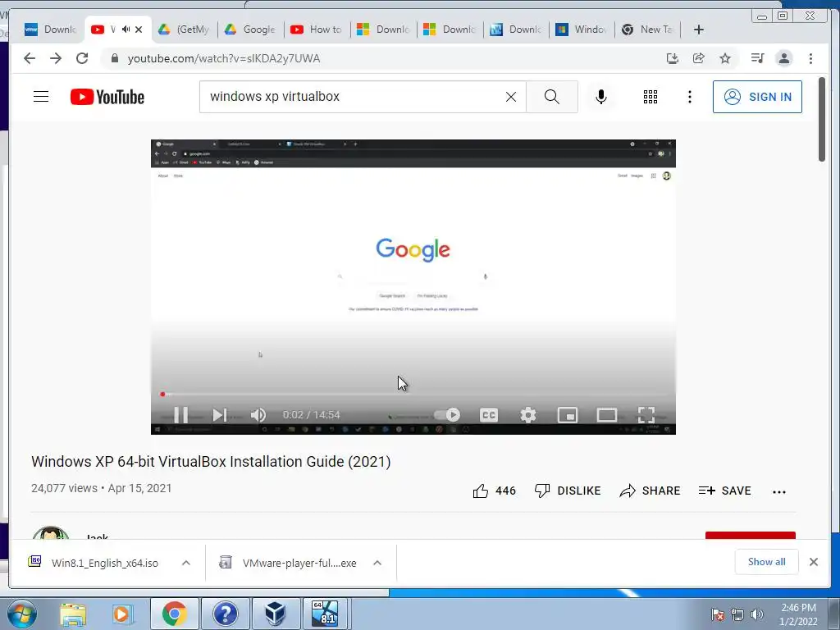Viewport: 840px width, 630px height.
Task: Open more actions ellipsis below the video
Action: pyautogui.click(x=779, y=492)
